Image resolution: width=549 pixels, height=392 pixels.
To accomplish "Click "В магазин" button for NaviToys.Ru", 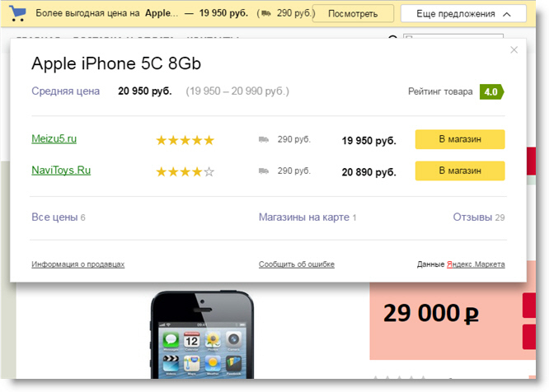I will (x=459, y=170).
